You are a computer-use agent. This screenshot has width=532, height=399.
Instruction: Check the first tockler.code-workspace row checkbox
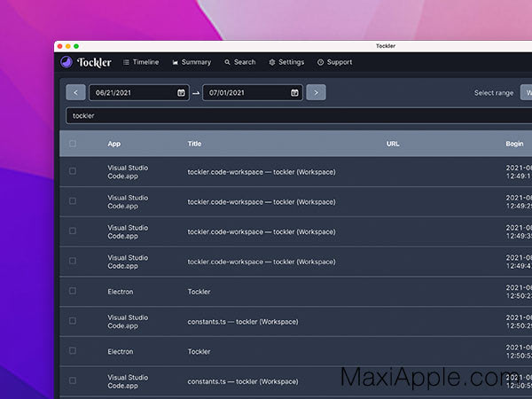(73, 171)
